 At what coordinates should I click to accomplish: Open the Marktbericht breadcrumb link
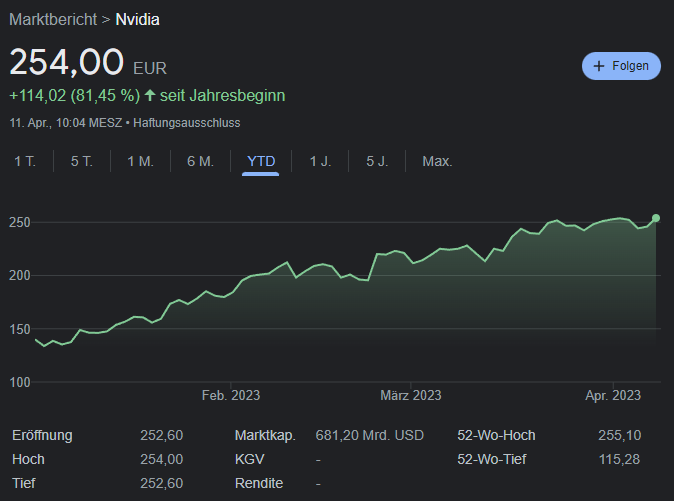(53, 19)
